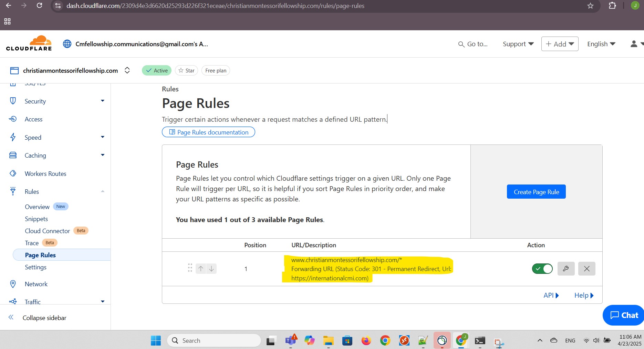Expand the Traffic section arrow
This screenshot has width=644, height=349.
[102, 301]
